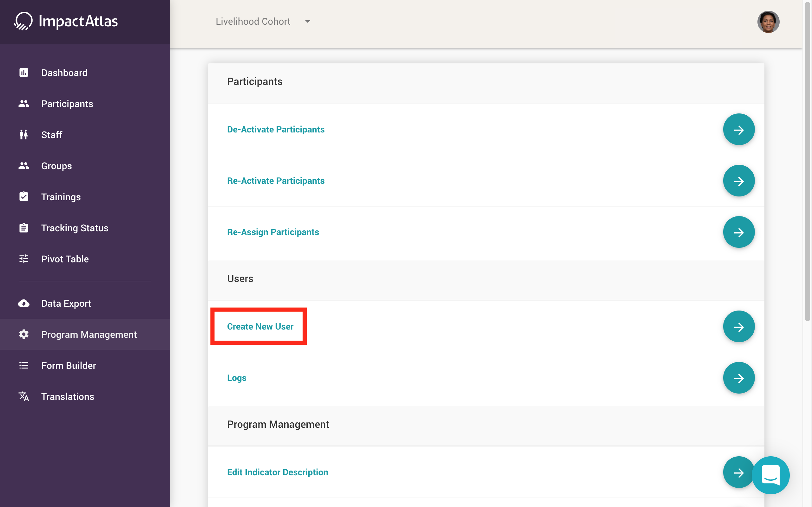Click the Translations language icon

pyautogui.click(x=24, y=396)
